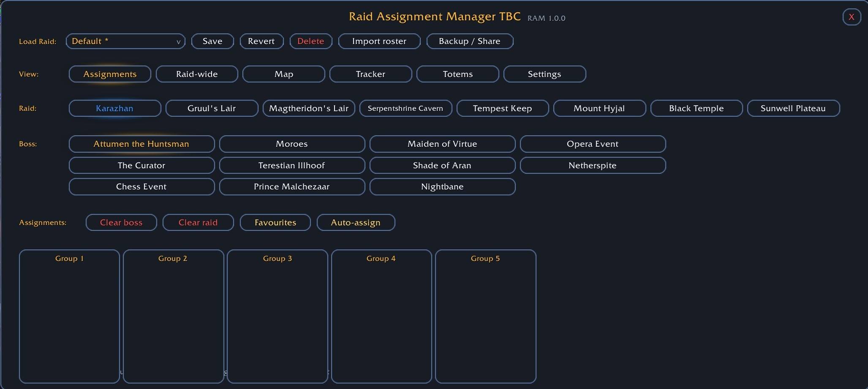Select boss Attumen the Huntsman
The height and width of the screenshot is (389, 868).
[x=141, y=144]
